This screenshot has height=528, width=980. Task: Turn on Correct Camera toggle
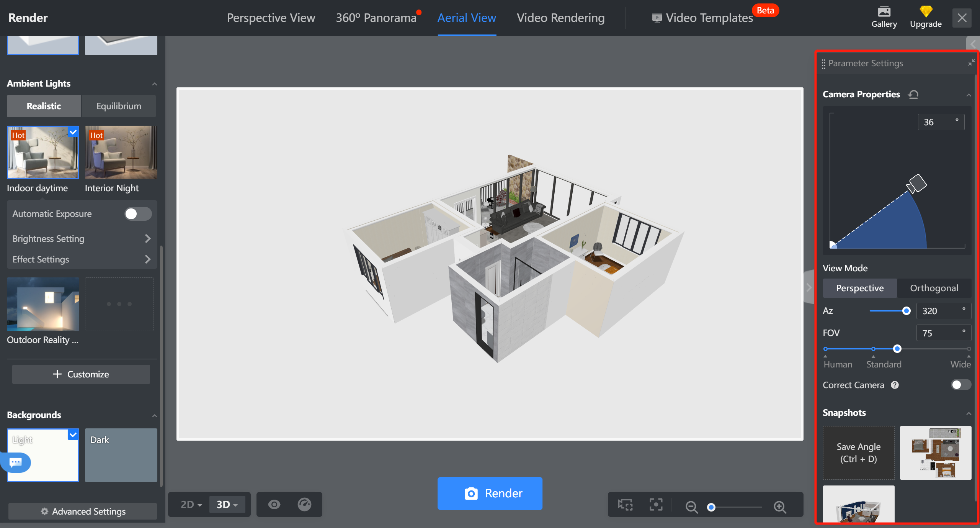960,385
